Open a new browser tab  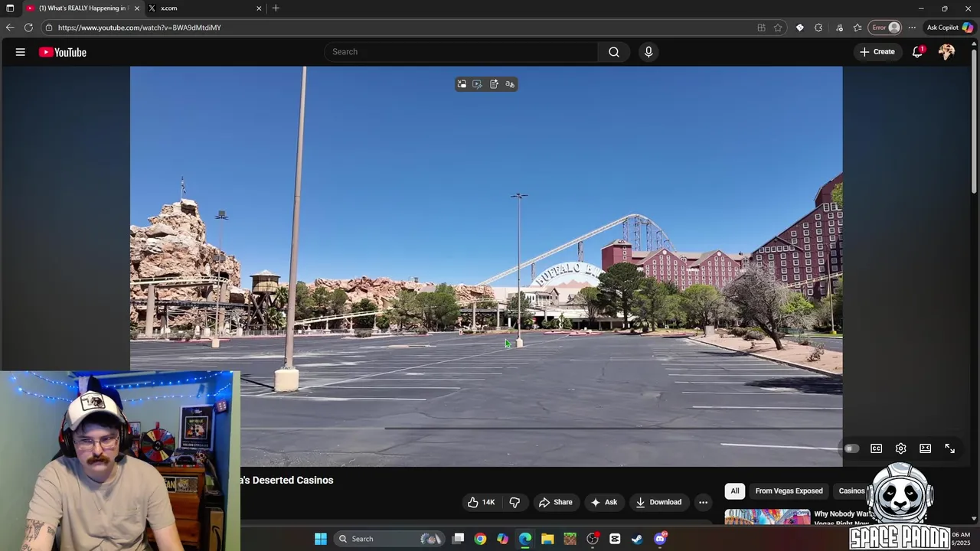(276, 8)
